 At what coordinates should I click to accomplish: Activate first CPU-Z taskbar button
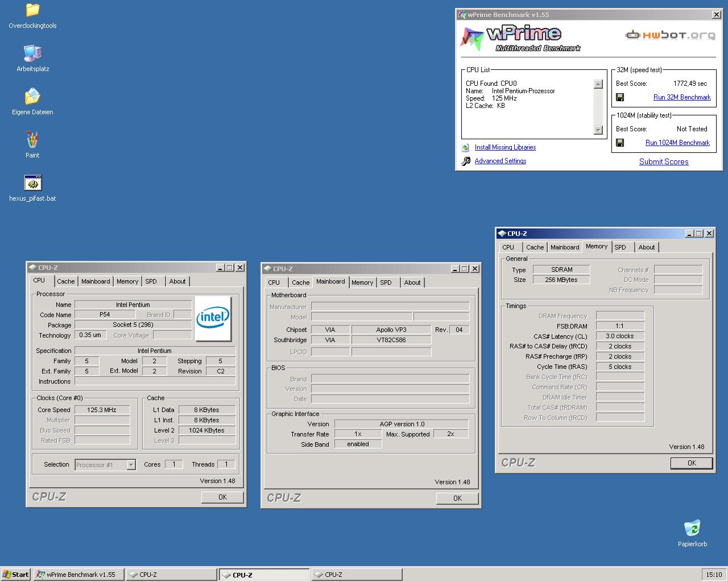(171, 575)
